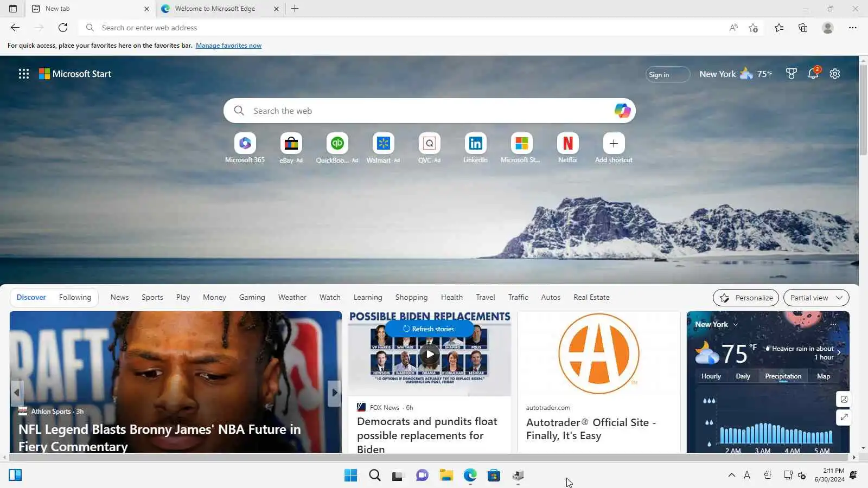Select the Daily weather tab
Screen dimensions: 868x488
tap(743, 376)
